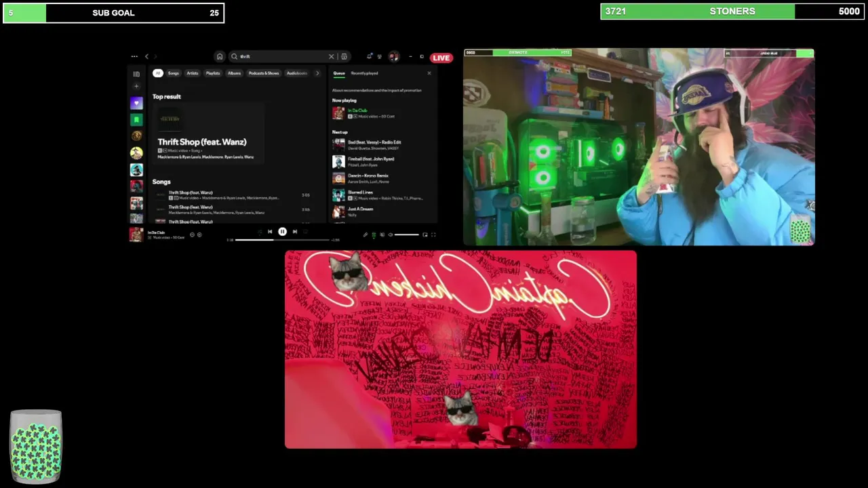Open the Spotify Home icon

(x=220, y=56)
